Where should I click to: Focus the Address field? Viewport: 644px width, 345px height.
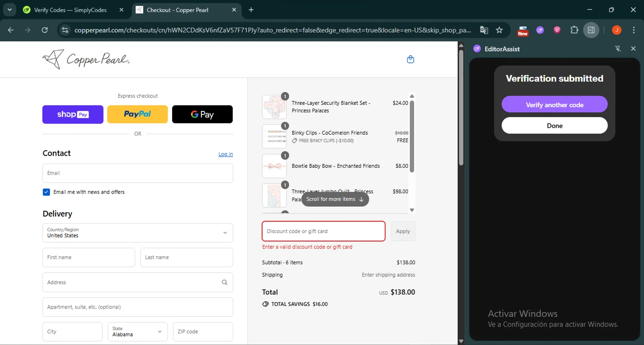(138, 282)
